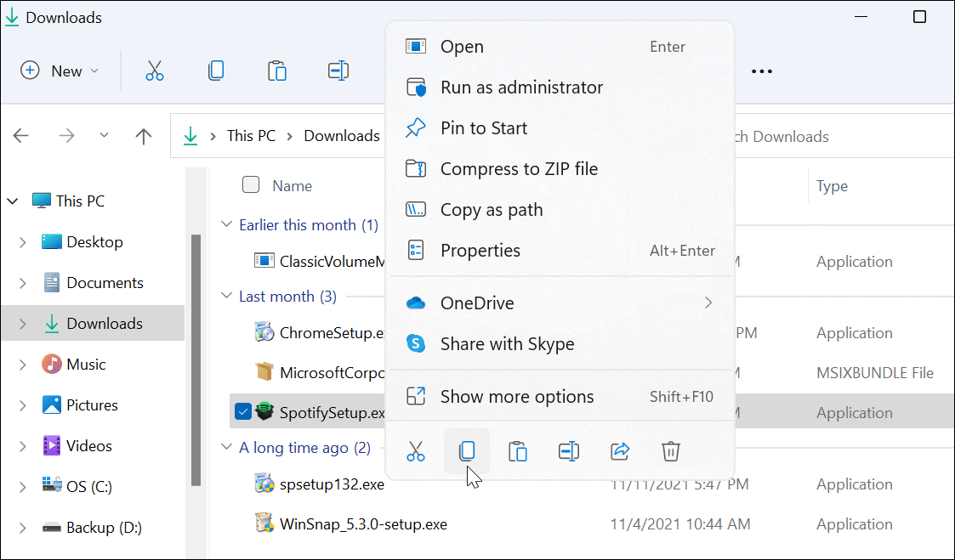
Task: Click the Share icon in the context menu
Action: click(620, 451)
